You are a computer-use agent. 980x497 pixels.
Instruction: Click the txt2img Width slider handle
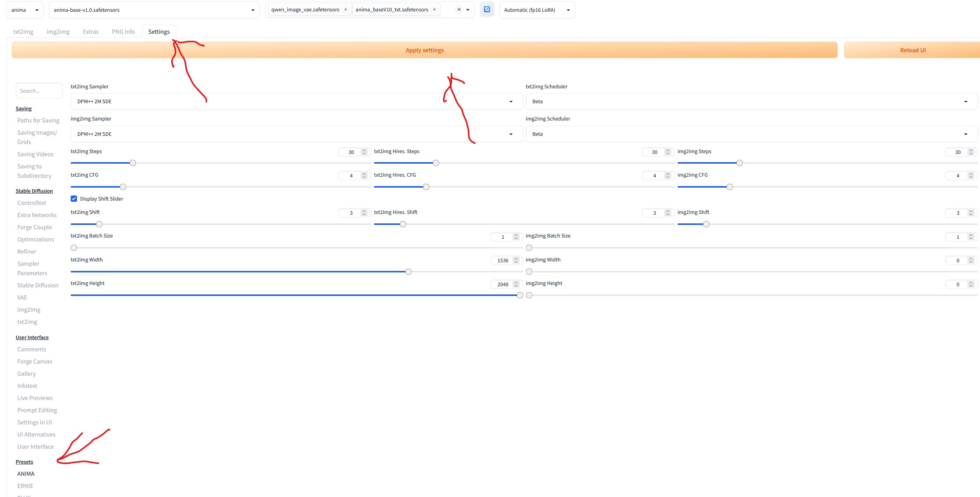click(x=408, y=272)
